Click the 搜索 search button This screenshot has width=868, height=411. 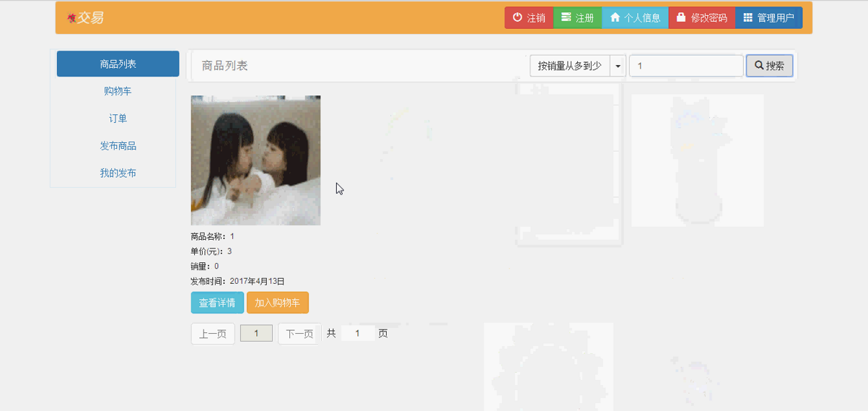(x=769, y=66)
